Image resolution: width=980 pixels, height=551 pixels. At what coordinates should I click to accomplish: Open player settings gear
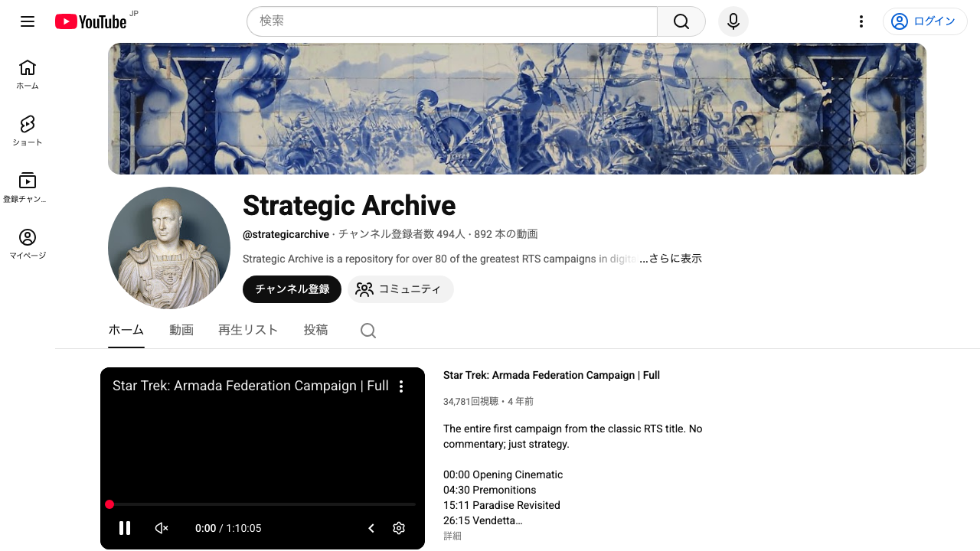coord(399,528)
